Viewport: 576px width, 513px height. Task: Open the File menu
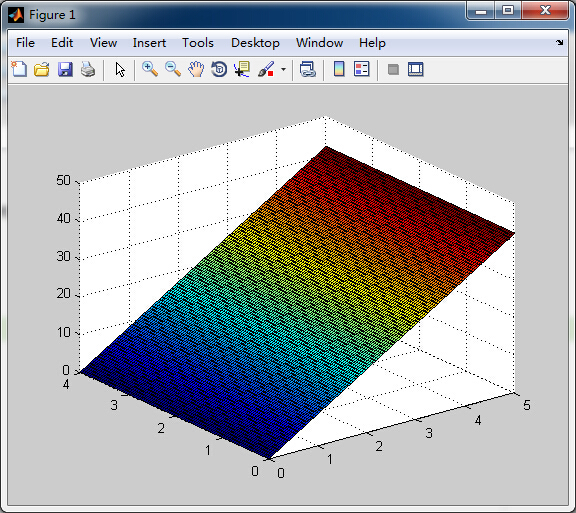click(25, 43)
